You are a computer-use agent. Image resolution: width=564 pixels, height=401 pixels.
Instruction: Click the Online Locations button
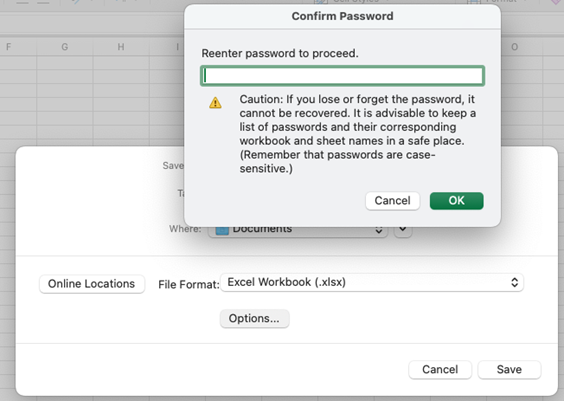(x=92, y=284)
